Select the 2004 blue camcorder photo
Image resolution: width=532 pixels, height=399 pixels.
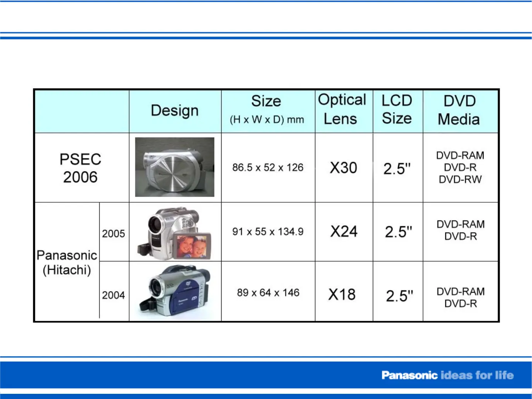pyautogui.click(x=175, y=292)
